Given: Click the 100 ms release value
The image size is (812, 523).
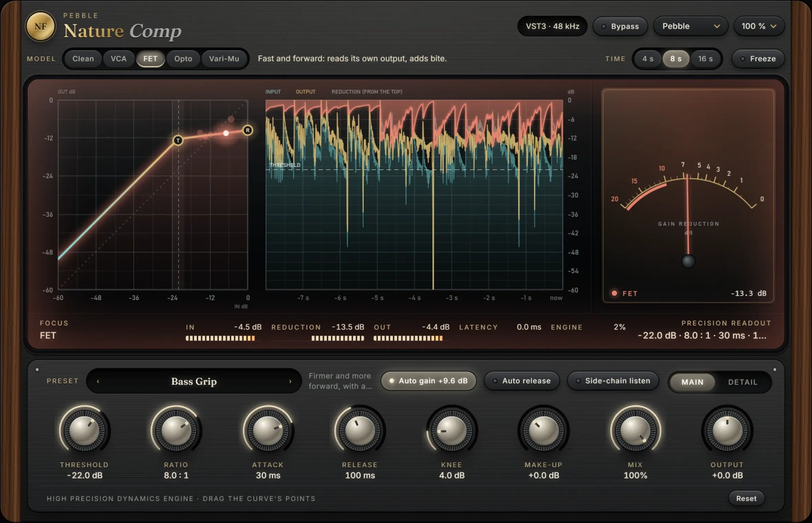Looking at the screenshot, I should [360, 476].
